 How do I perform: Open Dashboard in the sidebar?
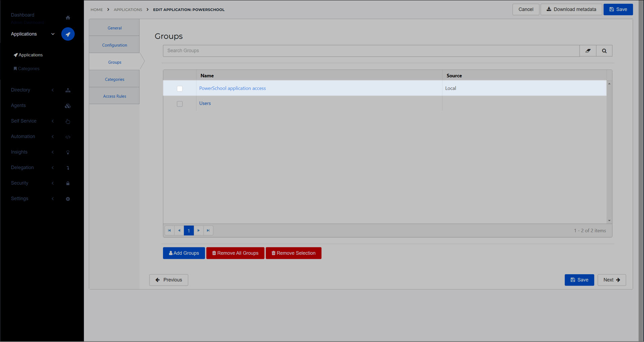(22, 15)
